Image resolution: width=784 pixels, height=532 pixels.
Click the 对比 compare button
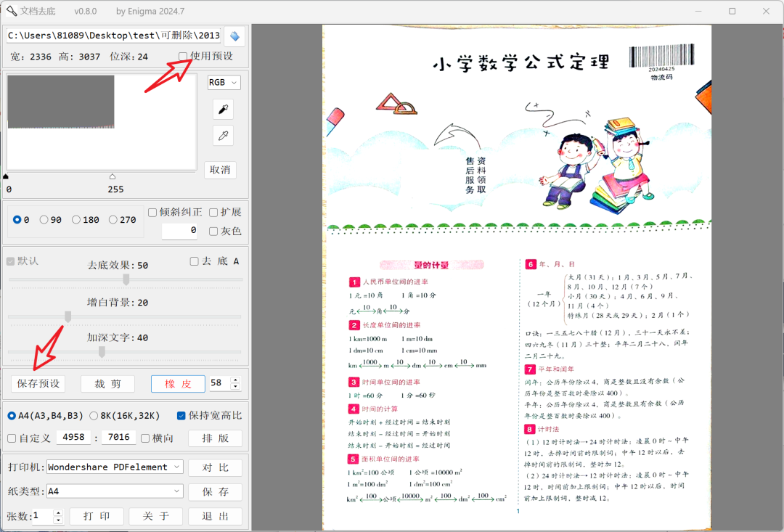(x=215, y=467)
